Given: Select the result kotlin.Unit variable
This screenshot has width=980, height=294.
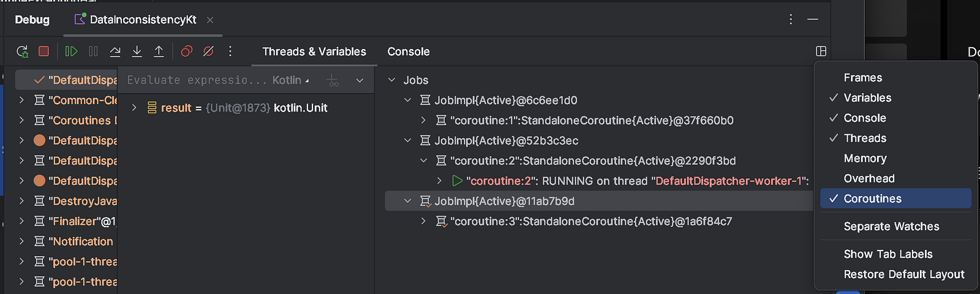Looking at the screenshot, I should (245, 108).
